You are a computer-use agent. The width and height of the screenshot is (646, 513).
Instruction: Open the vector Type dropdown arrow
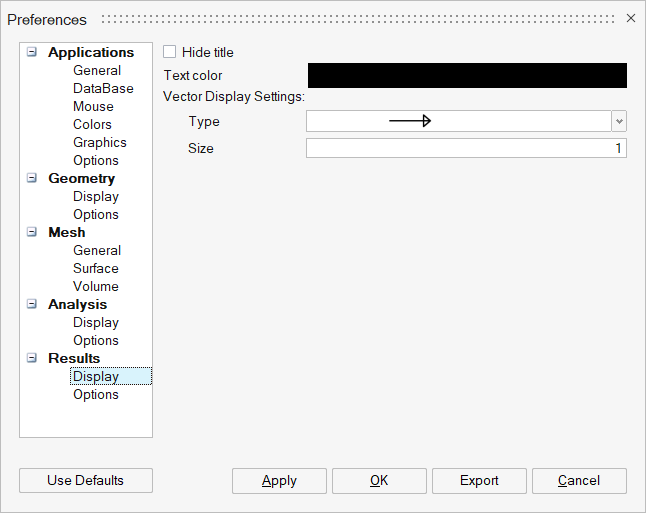click(x=619, y=121)
